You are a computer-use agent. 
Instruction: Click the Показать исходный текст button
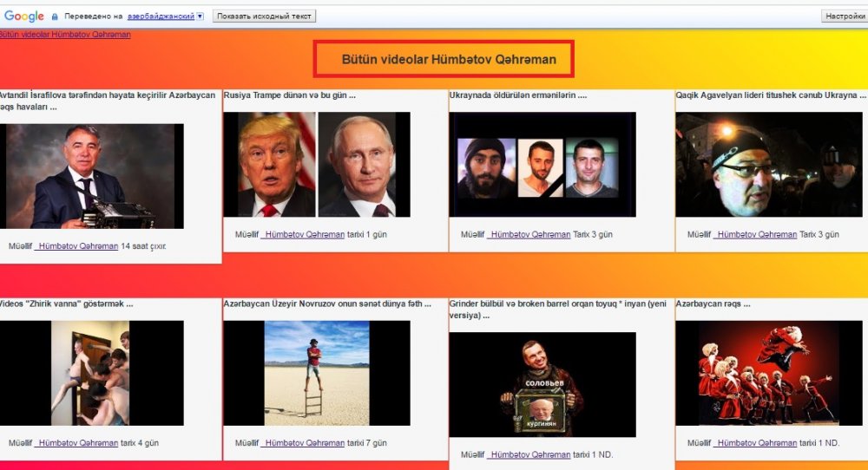pyautogui.click(x=264, y=16)
